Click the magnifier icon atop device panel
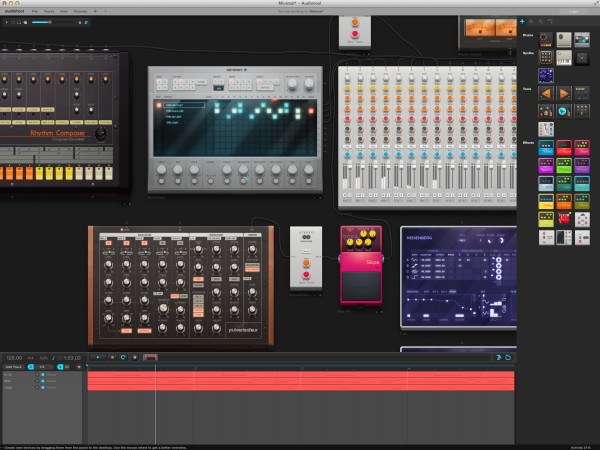The height and width of the screenshot is (450, 600). pyautogui.click(x=541, y=21)
